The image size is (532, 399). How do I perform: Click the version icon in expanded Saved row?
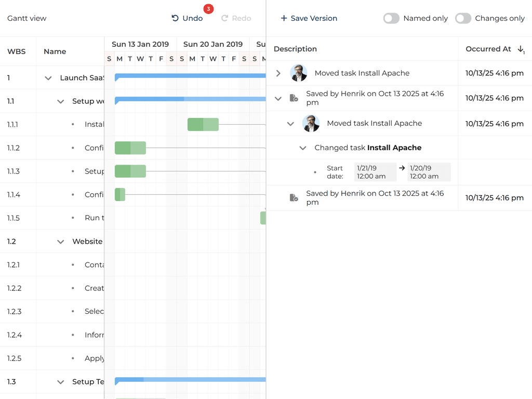click(x=294, y=98)
